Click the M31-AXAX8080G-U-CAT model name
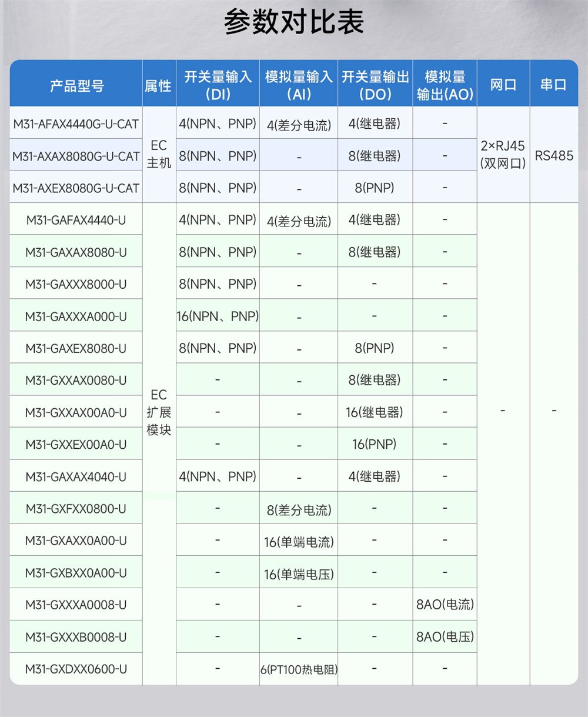This screenshot has height=717, width=588. tap(75, 156)
